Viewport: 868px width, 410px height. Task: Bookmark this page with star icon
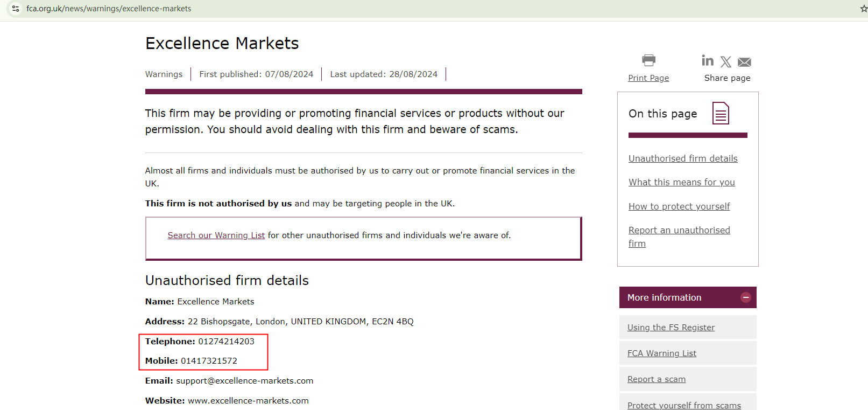[863, 9]
